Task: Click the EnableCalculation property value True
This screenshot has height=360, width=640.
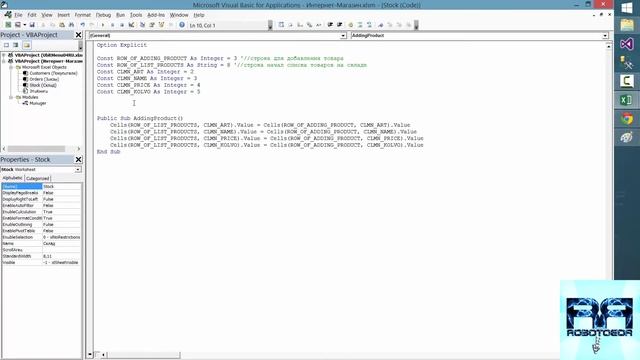Action: coord(62,212)
